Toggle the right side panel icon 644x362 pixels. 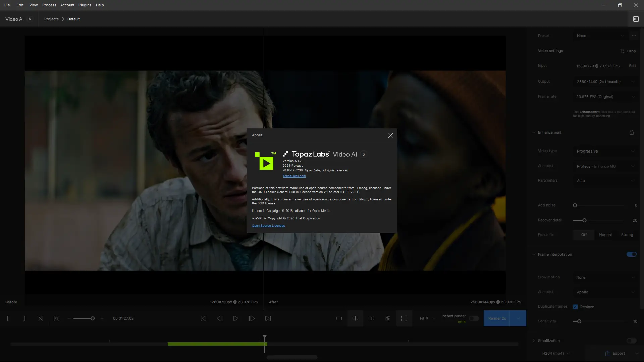(636, 19)
